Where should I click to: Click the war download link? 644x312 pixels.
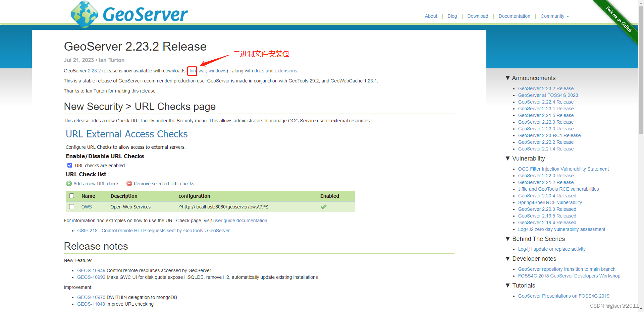click(x=202, y=71)
